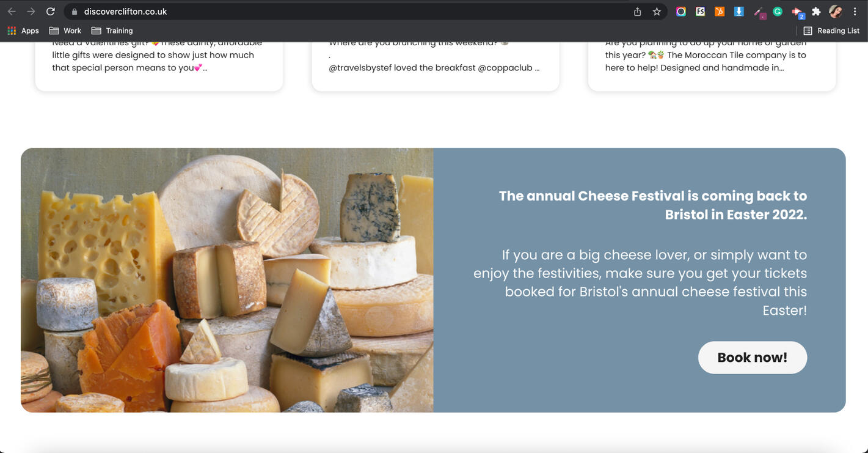Open the Work bookmarks folder

point(65,31)
